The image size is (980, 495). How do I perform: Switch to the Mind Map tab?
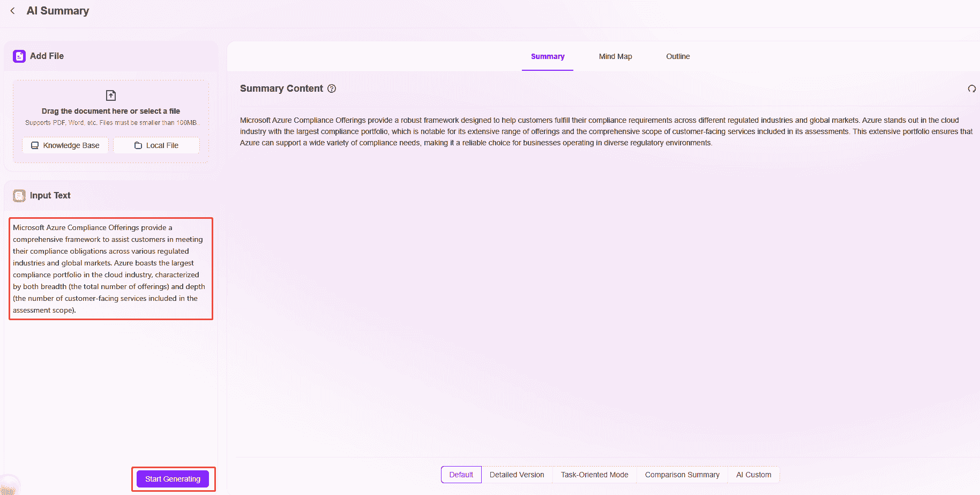pos(615,56)
